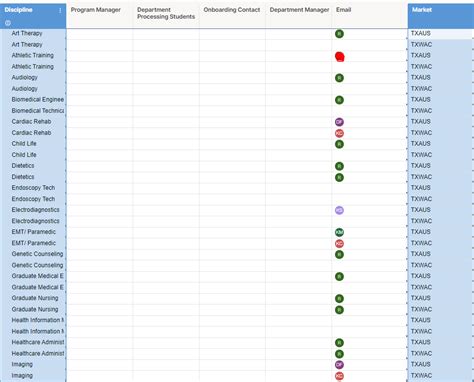This screenshot has height=382, width=474.
Task: Click the Health Information cell in TXWAC row
Action: [33, 331]
